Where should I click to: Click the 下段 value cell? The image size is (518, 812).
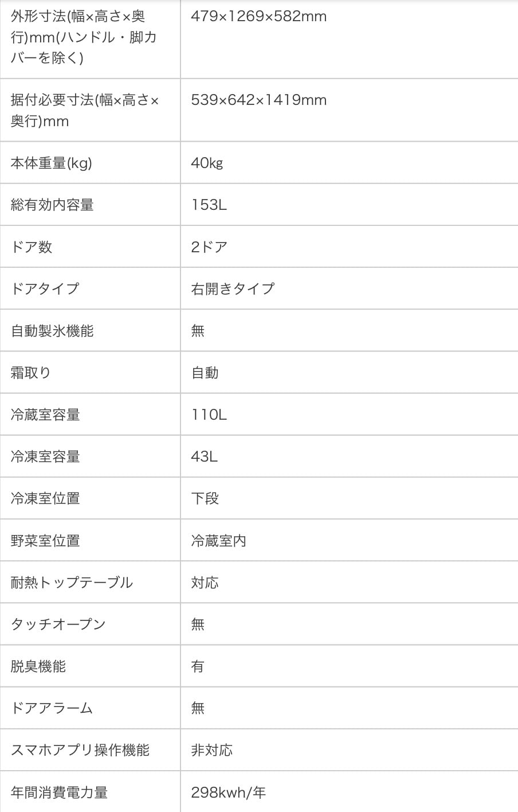pyautogui.click(x=205, y=499)
